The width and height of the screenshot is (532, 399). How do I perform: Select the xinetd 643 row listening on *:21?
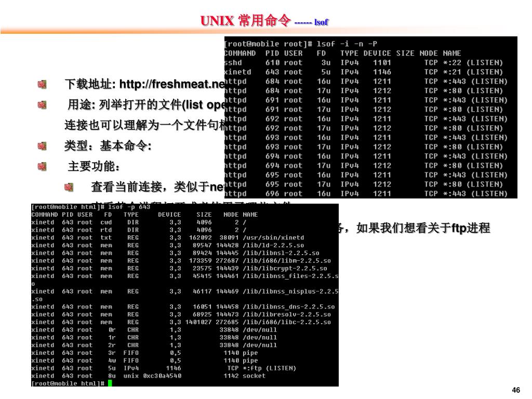pos(363,72)
